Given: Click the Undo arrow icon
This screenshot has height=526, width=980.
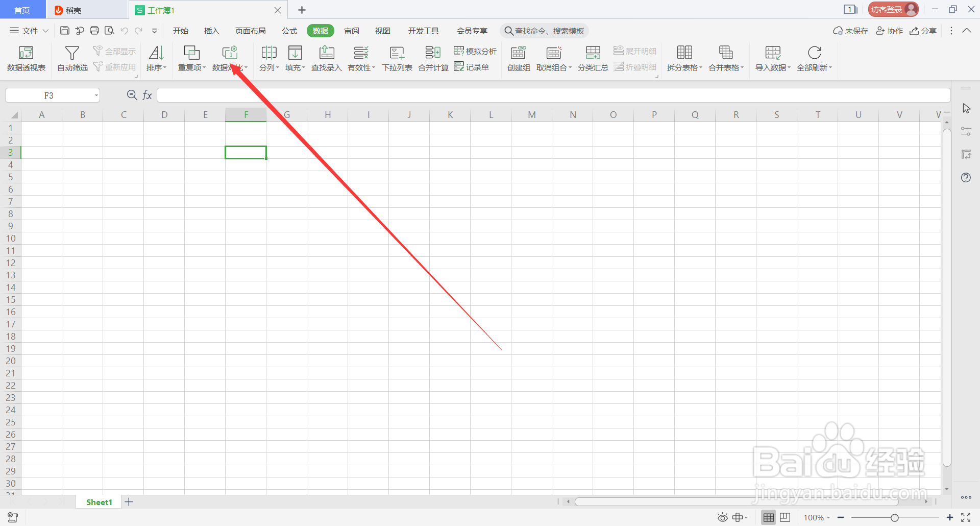Looking at the screenshot, I should pyautogui.click(x=124, y=31).
